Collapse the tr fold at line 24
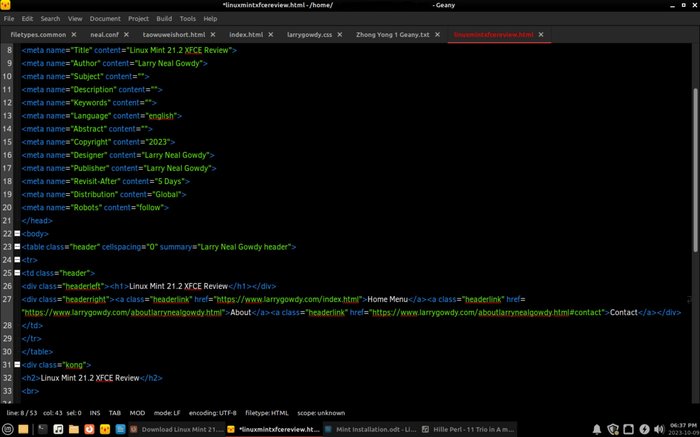The height and width of the screenshot is (437, 700). [17, 259]
